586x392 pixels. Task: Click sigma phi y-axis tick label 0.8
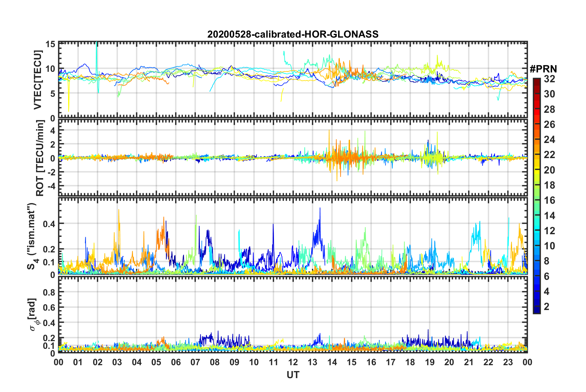(49, 292)
